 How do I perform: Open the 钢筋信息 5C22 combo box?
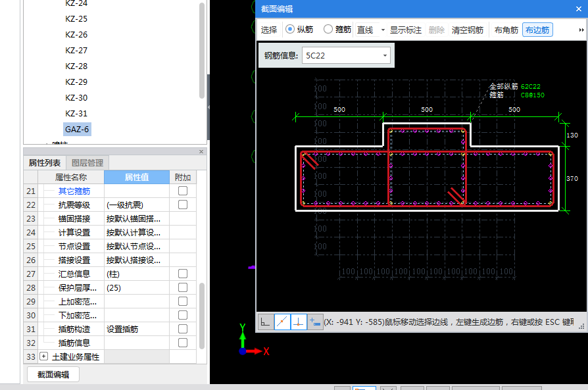[x=346, y=55]
